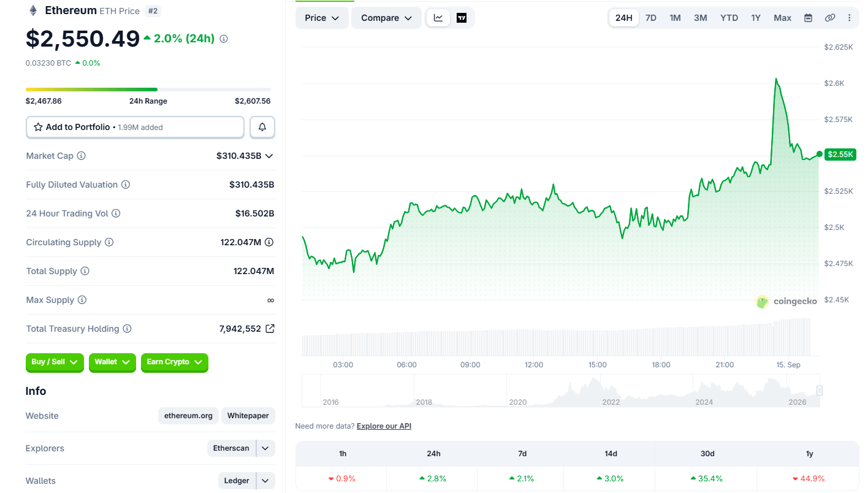
Task: Select the 24H time range tab
Action: [623, 18]
